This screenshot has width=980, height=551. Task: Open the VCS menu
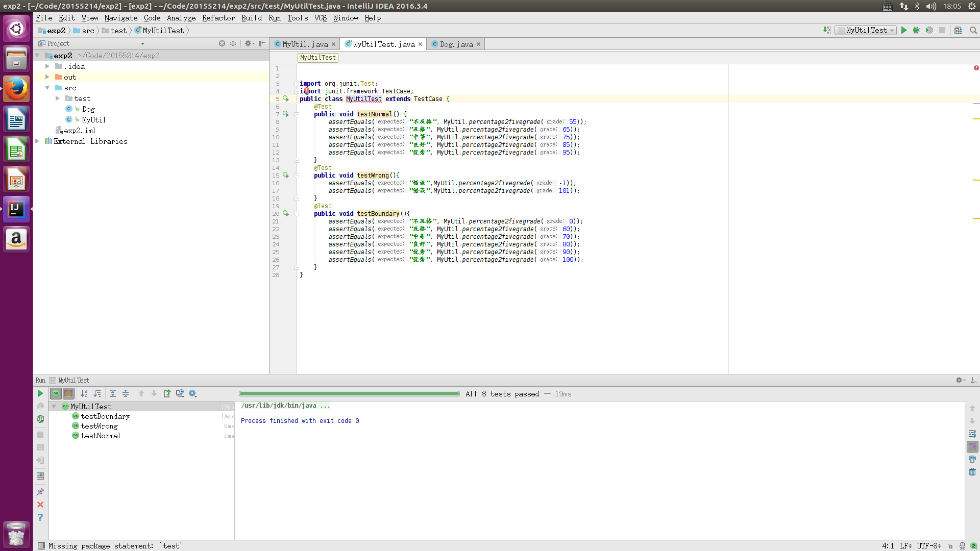(321, 18)
